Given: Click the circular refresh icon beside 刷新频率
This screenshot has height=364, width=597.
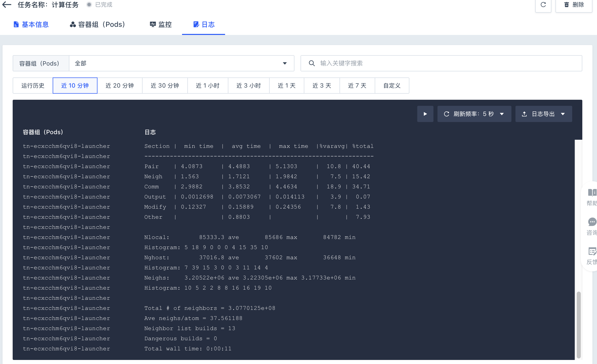Looking at the screenshot, I should (447, 114).
